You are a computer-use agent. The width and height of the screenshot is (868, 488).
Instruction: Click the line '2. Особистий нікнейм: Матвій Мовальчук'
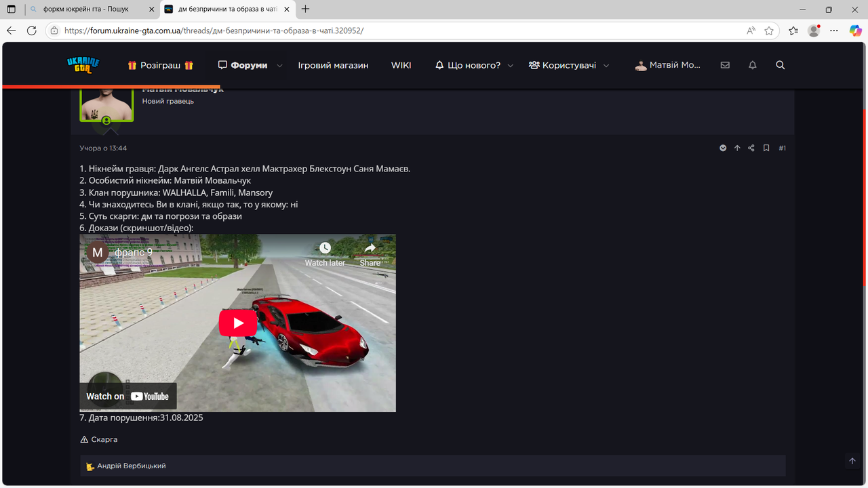[165, 181]
